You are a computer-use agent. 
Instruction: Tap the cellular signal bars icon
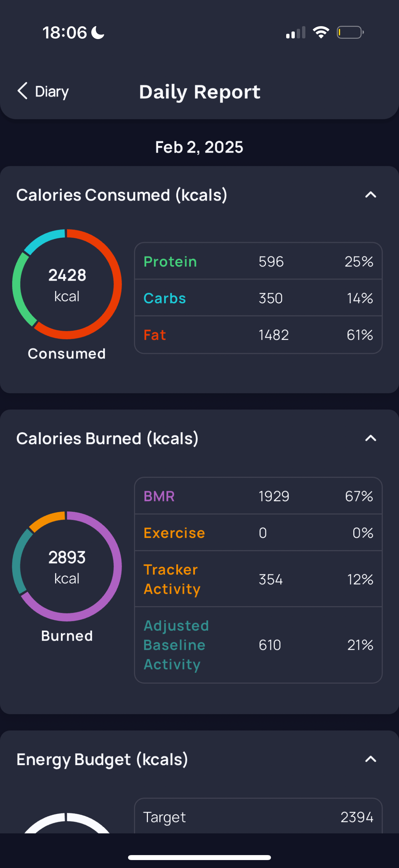click(296, 33)
